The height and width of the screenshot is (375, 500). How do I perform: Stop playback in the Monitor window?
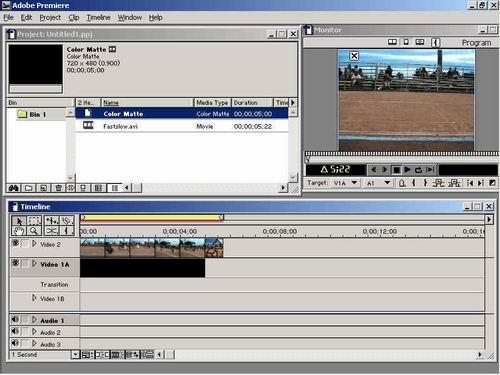pos(396,170)
